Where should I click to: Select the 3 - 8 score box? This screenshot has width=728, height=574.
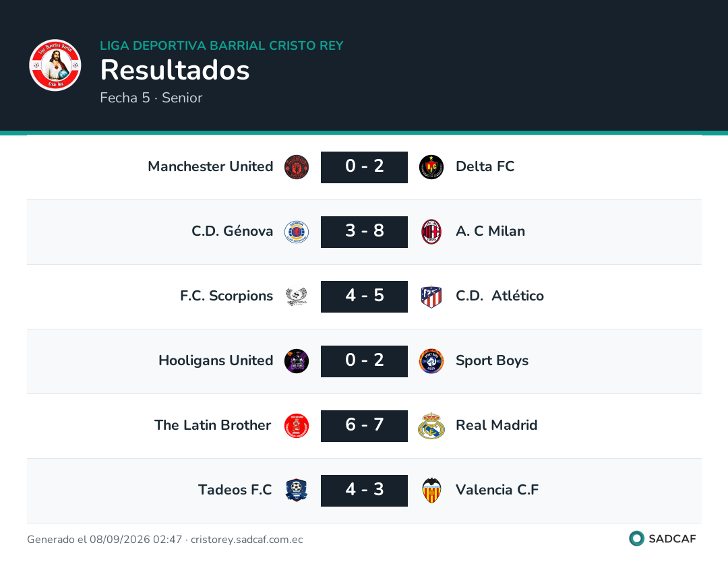(364, 232)
